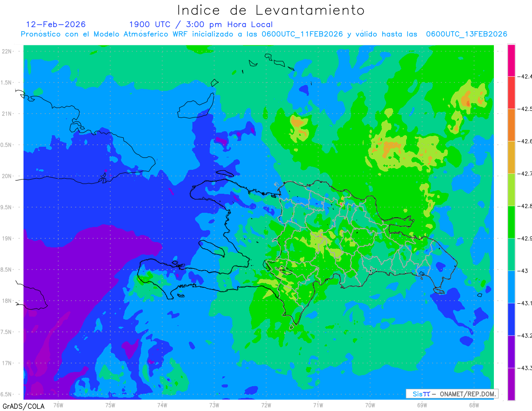Viewport: 532px width, 411px height.
Task: Click the 'GrADS/COLA' credit text
Action: [x=23, y=406]
